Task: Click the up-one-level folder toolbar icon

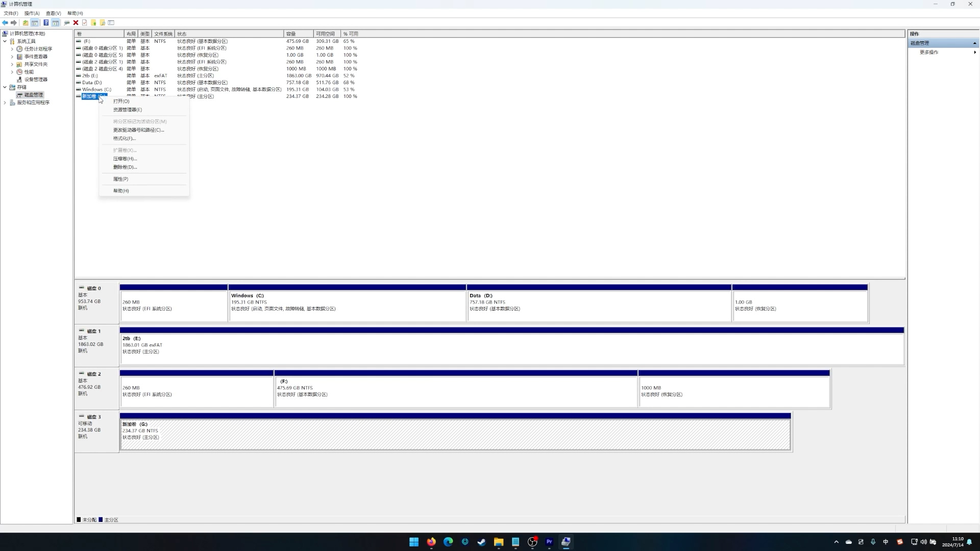Action: [26, 22]
